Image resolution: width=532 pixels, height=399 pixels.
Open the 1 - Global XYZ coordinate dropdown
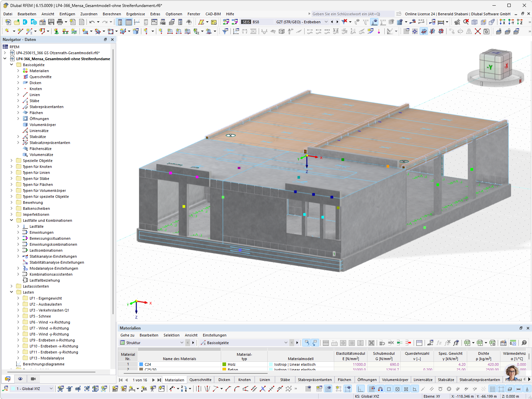click(51, 389)
